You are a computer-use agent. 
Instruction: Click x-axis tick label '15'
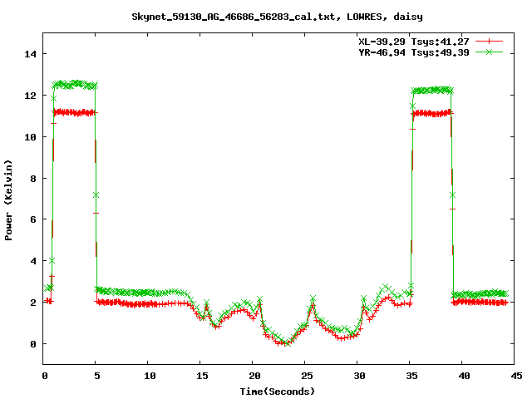click(202, 376)
